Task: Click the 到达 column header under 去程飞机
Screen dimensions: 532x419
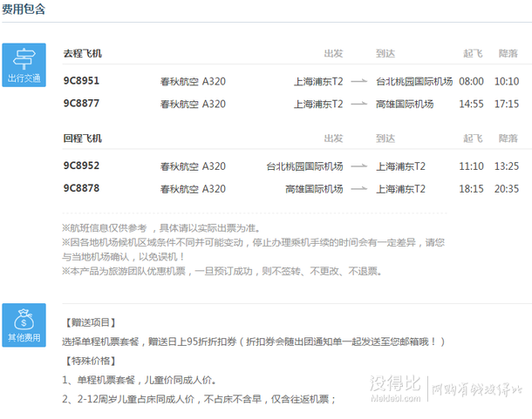Action: click(385, 53)
